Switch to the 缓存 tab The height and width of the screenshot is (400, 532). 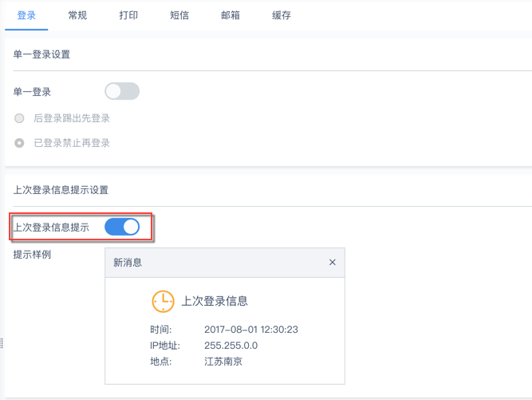282,15
